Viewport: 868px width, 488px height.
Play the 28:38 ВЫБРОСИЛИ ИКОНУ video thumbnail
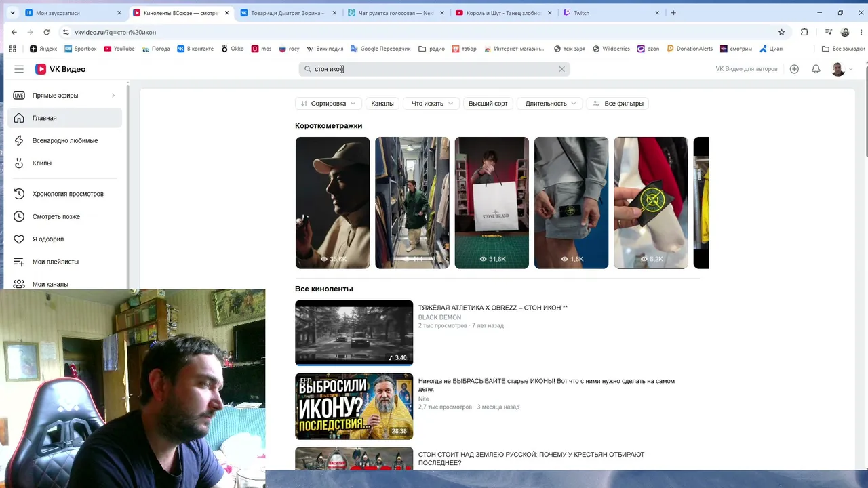click(354, 406)
